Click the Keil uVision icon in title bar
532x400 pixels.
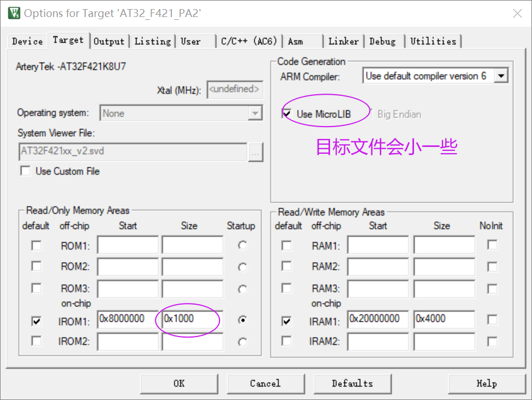pos(14,13)
